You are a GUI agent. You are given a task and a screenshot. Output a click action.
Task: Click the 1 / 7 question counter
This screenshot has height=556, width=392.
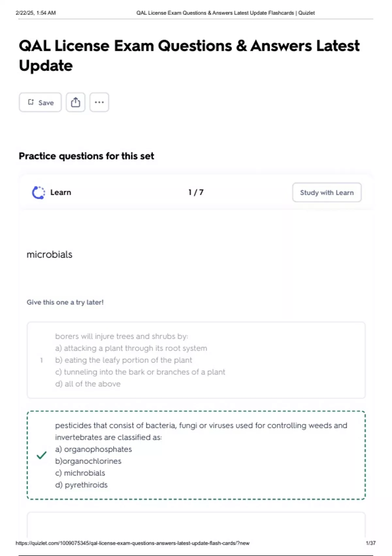[x=196, y=192]
